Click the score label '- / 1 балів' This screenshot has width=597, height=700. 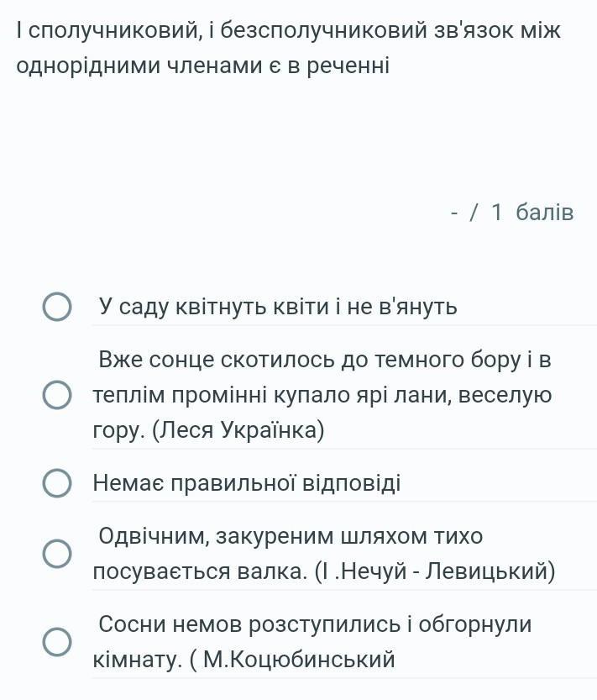point(512,212)
